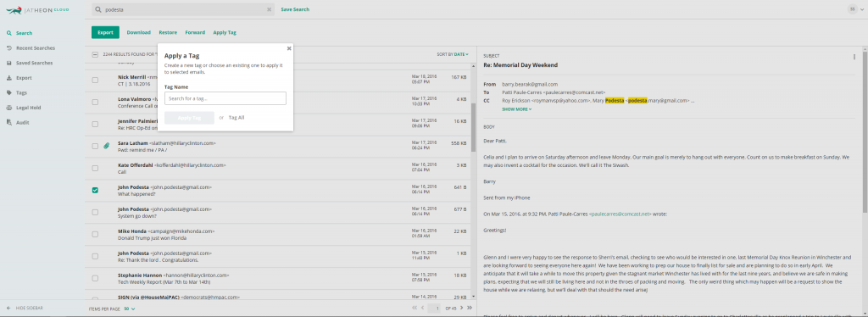Click the email preview pane scrollbar
868x317 pixels.
coord(864,133)
